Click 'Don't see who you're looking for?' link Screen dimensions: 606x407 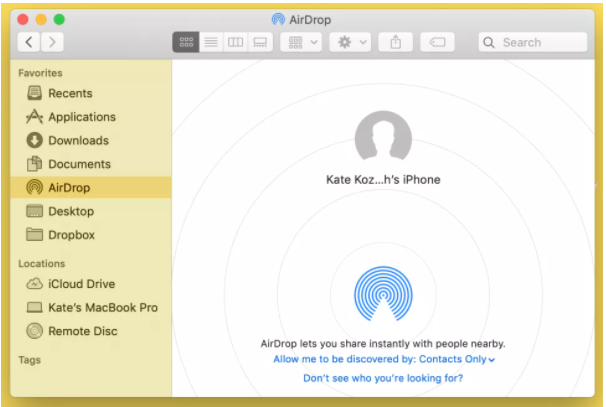click(383, 378)
